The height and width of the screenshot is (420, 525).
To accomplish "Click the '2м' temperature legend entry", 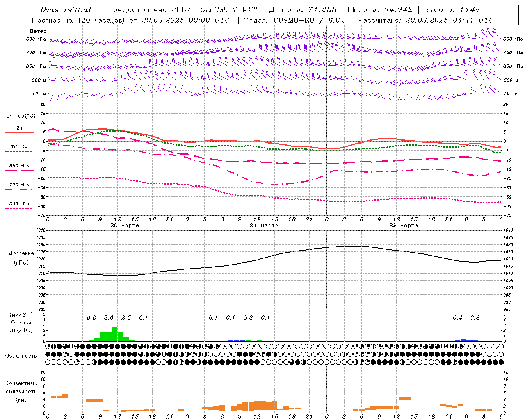I will [19, 128].
